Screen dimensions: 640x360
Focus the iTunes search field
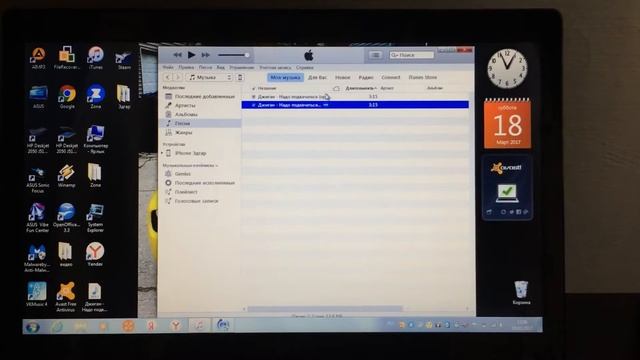[x=411, y=55]
